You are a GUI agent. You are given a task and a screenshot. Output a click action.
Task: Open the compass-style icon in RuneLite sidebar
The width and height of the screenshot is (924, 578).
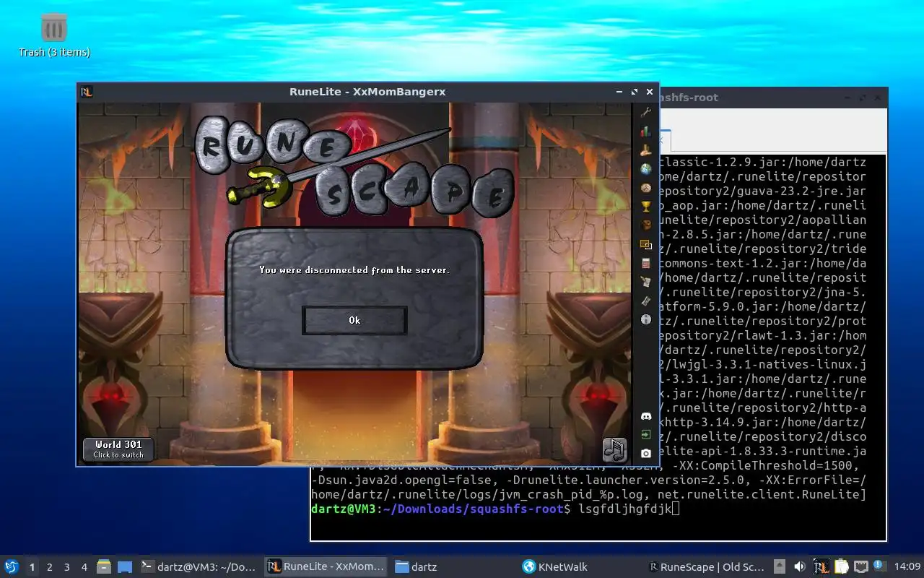pyautogui.click(x=646, y=188)
